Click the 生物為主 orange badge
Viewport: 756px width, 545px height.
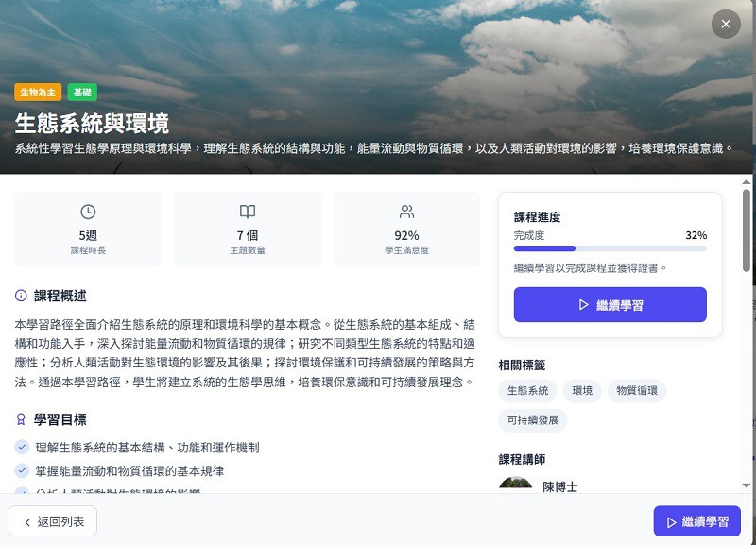tap(38, 93)
